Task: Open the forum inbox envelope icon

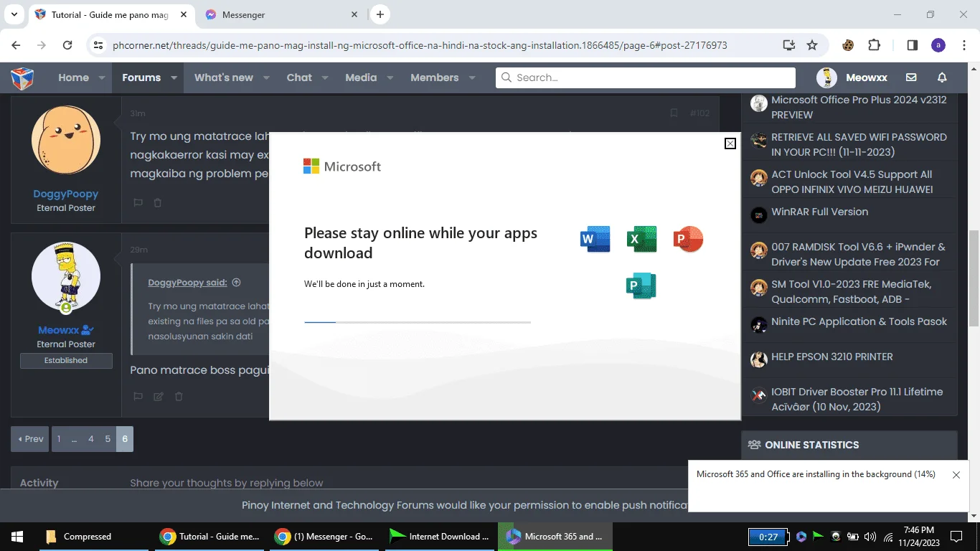Action: click(x=911, y=77)
